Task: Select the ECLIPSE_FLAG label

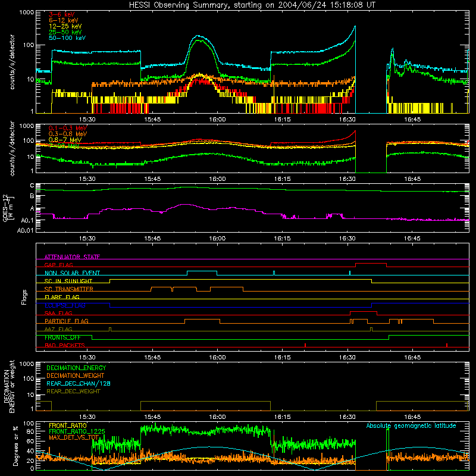Action: [65, 305]
